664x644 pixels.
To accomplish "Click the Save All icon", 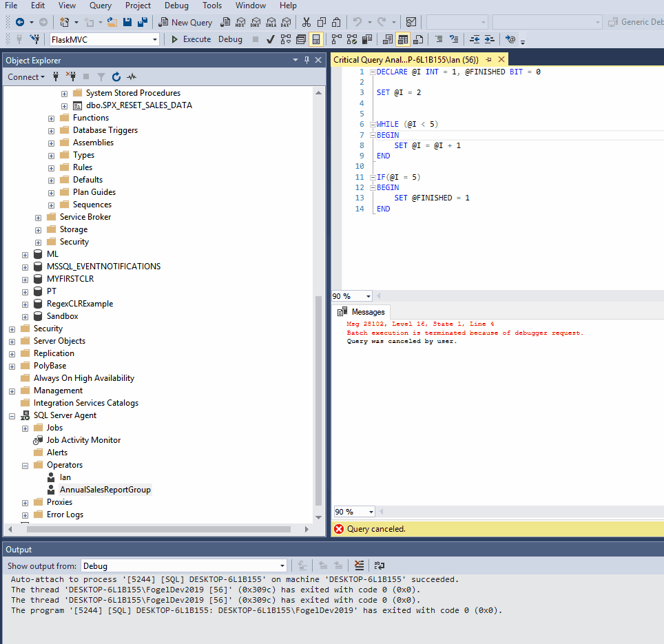I will point(143,22).
